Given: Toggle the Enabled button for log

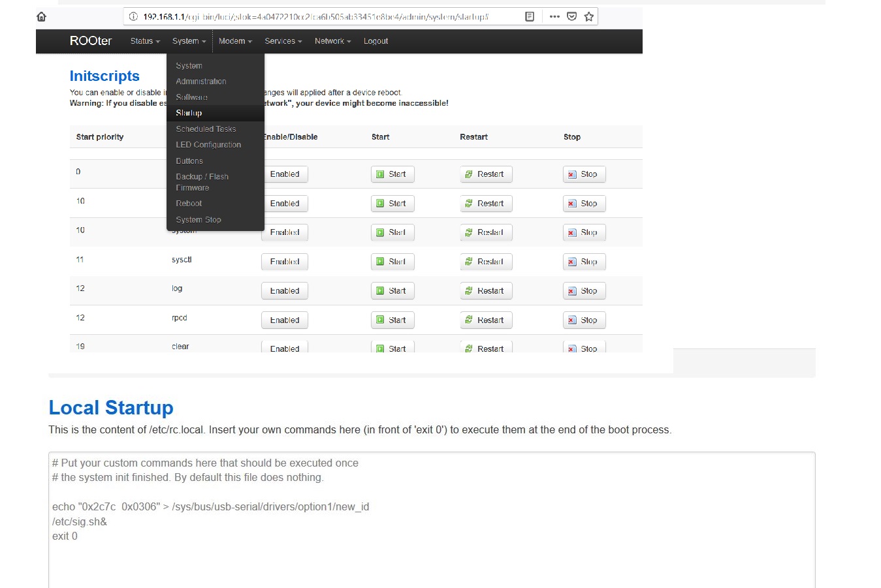Looking at the screenshot, I should [x=285, y=291].
